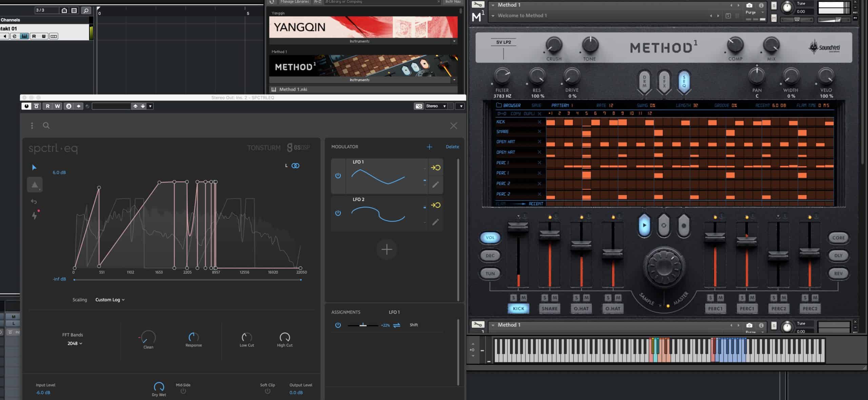
Task: Click Manage Libraries in Kontakt browser
Action: click(x=294, y=2)
